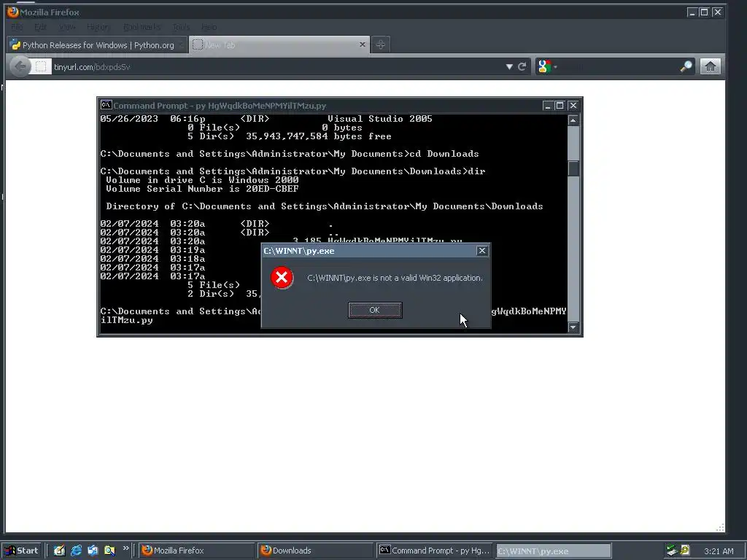Expand the Quick Launch overflow chevron
Image resolution: width=747 pixels, height=560 pixels.
[x=125, y=548]
